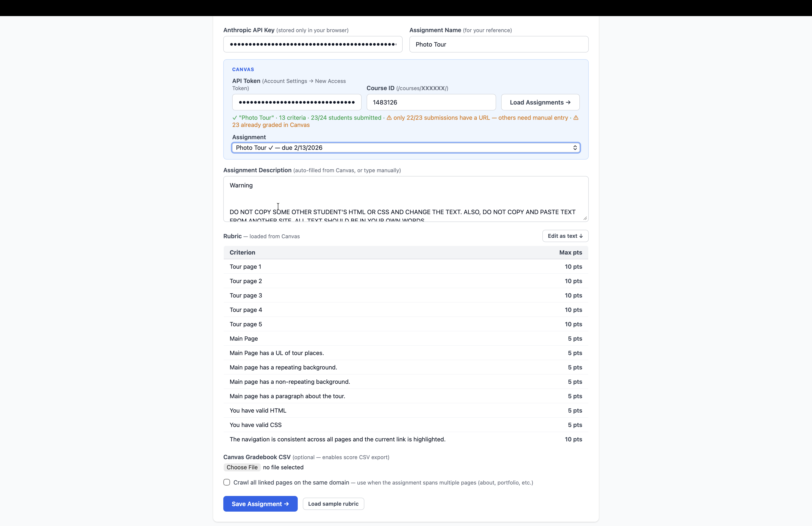This screenshot has width=812, height=526.
Task: Click Choose File for Gradebook CSV
Action: (242, 467)
